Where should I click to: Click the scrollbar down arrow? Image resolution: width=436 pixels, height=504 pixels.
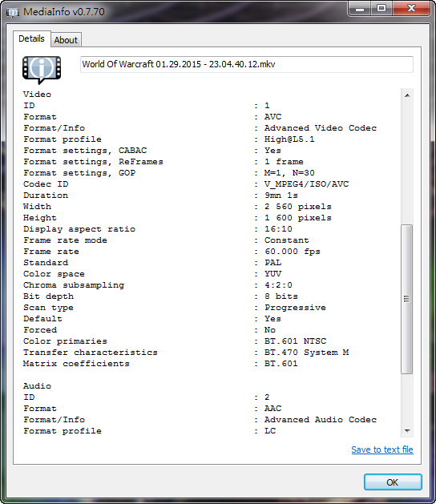407,431
